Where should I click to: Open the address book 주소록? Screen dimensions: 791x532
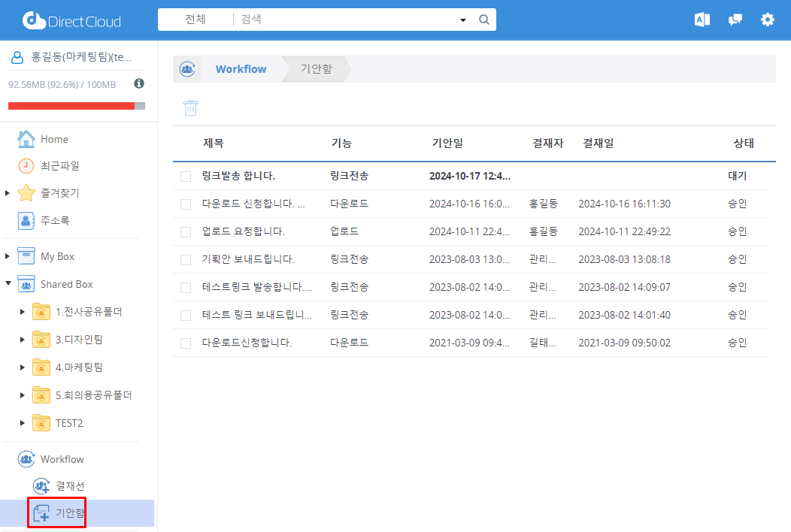[54, 221]
